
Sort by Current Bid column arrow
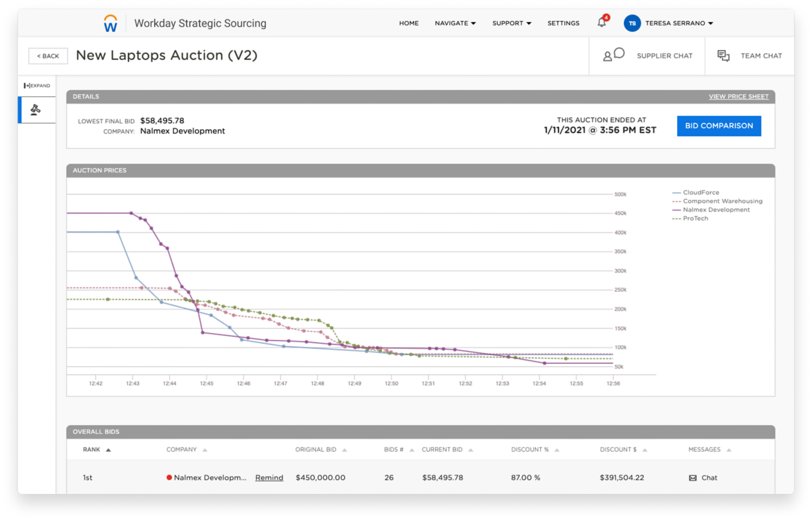coord(470,450)
